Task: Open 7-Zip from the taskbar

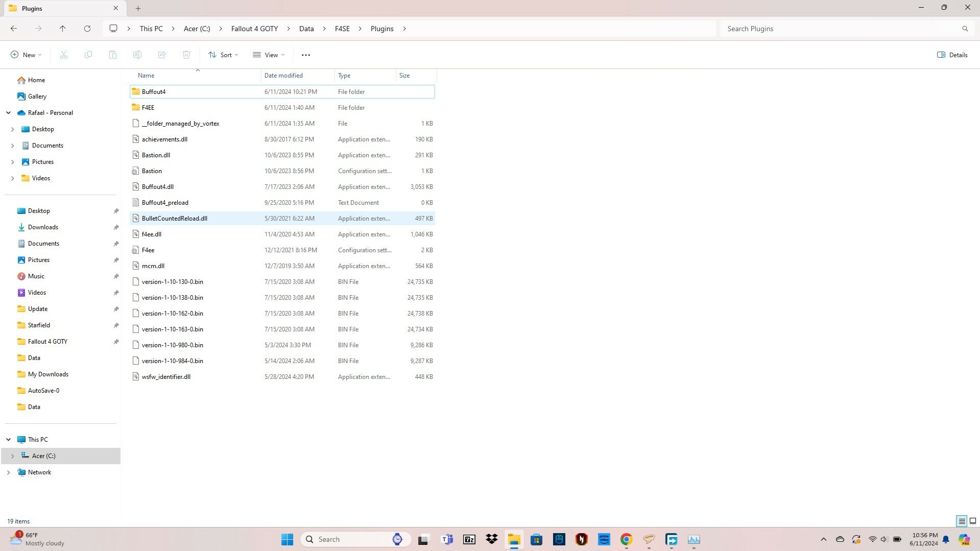Action: (469, 539)
